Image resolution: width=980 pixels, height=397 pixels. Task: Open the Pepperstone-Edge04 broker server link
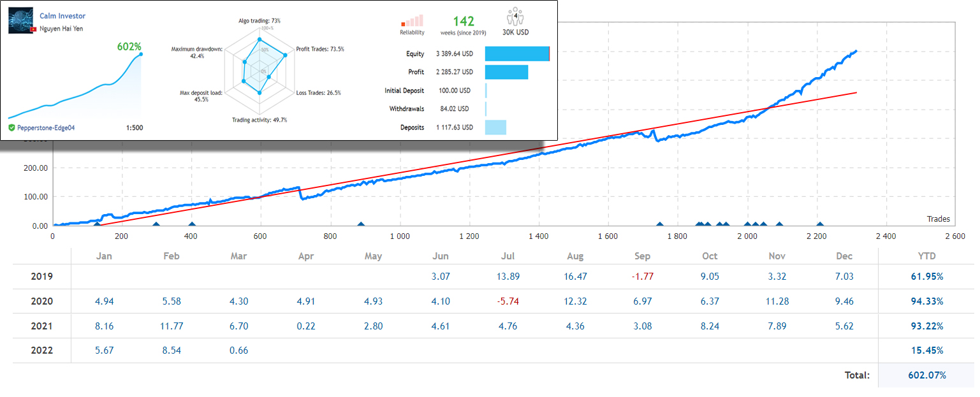pyautogui.click(x=46, y=127)
